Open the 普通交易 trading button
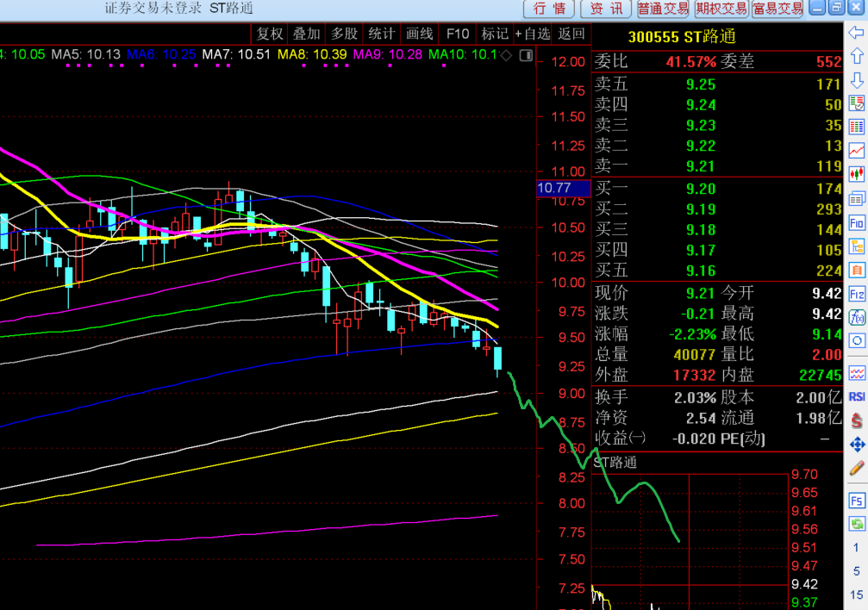This screenshot has height=610, width=868. (x=663, y=9)
